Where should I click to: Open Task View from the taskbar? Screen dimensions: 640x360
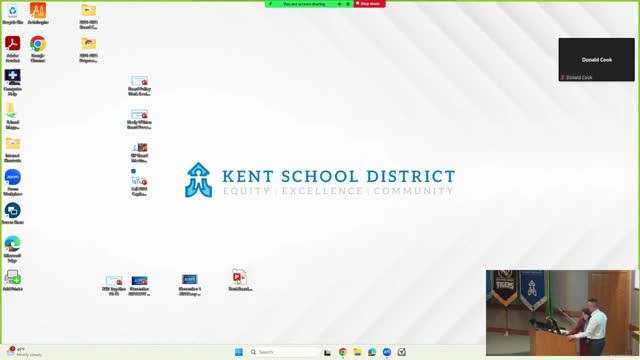(327, 352)
